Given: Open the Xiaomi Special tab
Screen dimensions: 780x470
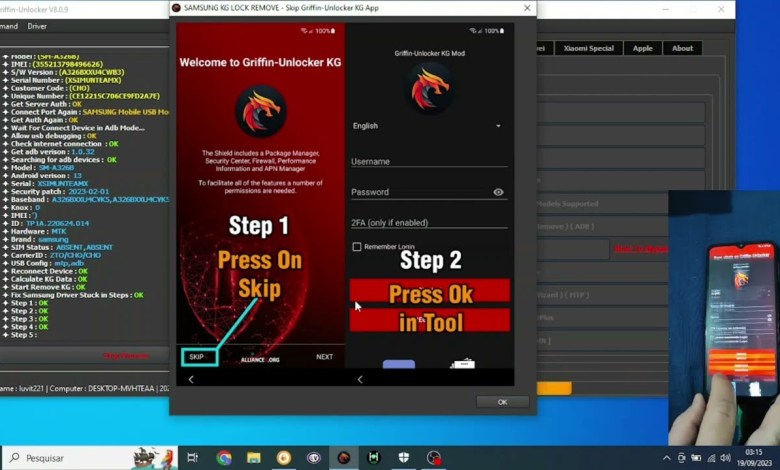Looking at the screenshot, I should pos(588,48).
